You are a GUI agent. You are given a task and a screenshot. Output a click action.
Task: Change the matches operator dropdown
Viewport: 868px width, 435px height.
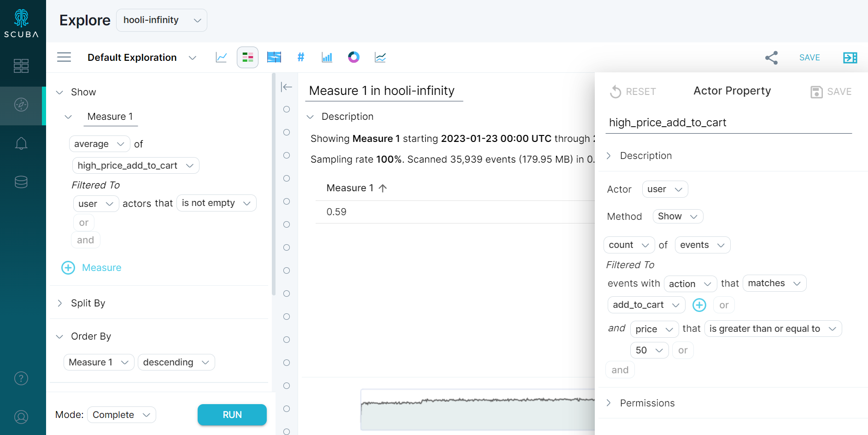[774, 283]
